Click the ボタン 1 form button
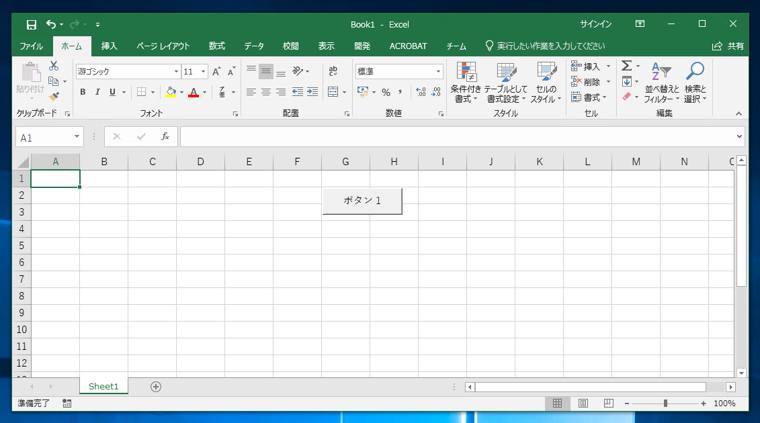 (x=363, y=201)
